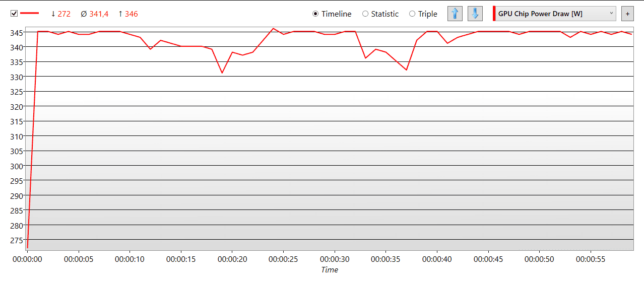644x282 pixels.
Task: Click the 00:00:45 time axis label
Action: tap(488, 259)
